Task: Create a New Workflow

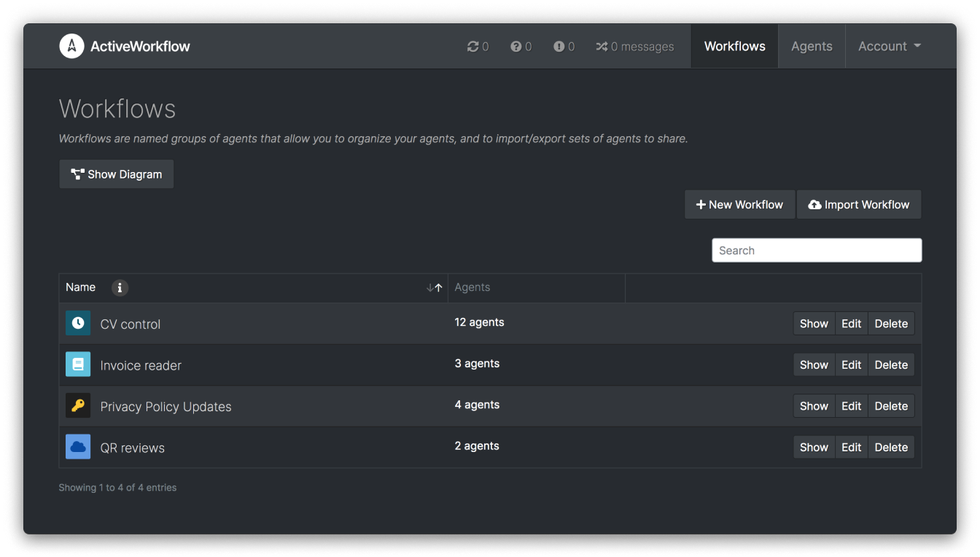Action: [x=739, y=205]
